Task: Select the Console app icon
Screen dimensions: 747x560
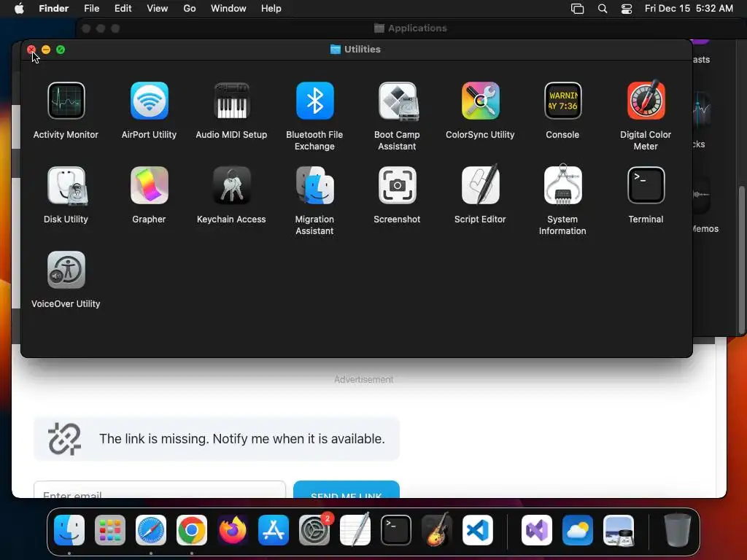Action: click(x=562, y=101)
